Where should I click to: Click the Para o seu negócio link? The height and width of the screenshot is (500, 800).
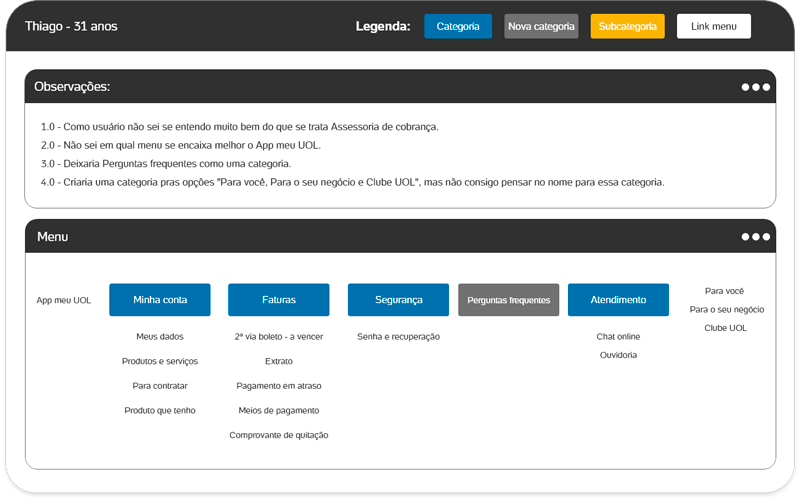coord(726,310)
